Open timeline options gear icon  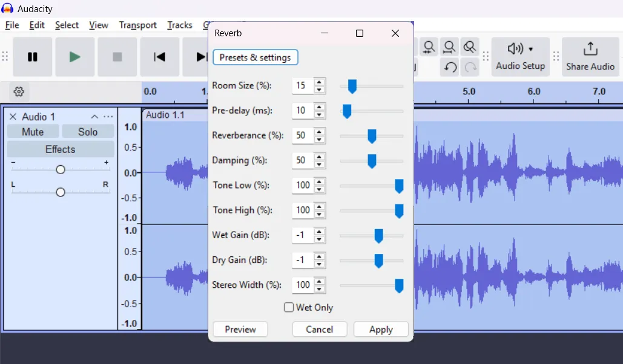point(19,92)
